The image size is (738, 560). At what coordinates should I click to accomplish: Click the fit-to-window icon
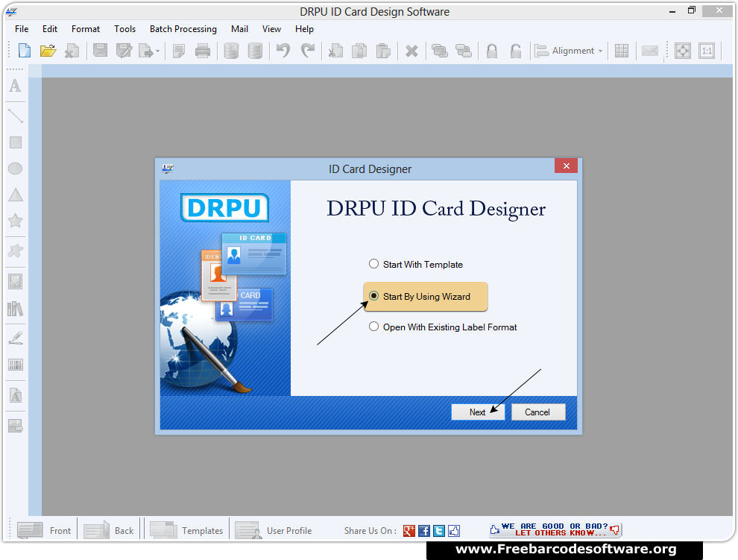683,51
